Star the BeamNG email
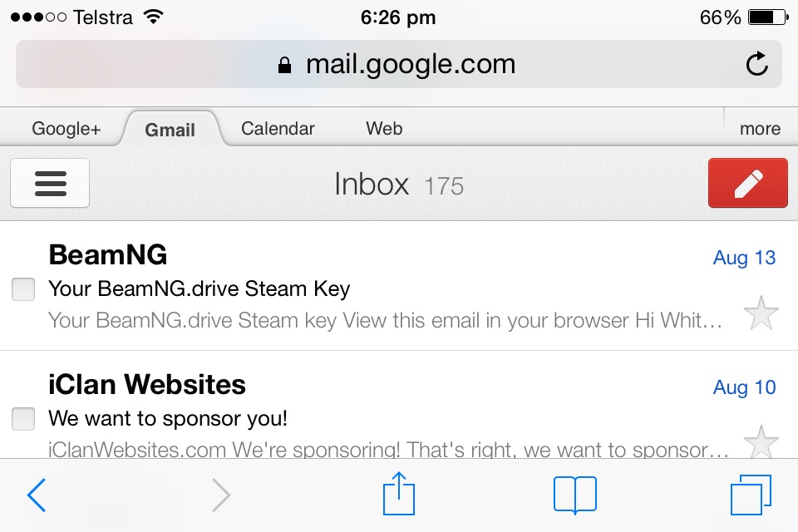This screenshot has width=798, height=532. (x=761, y=313)
